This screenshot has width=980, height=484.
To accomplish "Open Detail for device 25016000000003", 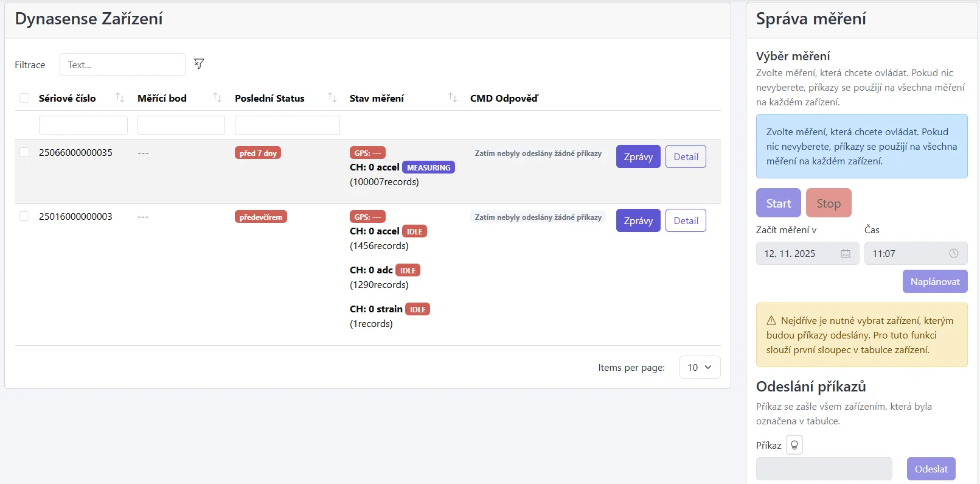I will 686,220.
